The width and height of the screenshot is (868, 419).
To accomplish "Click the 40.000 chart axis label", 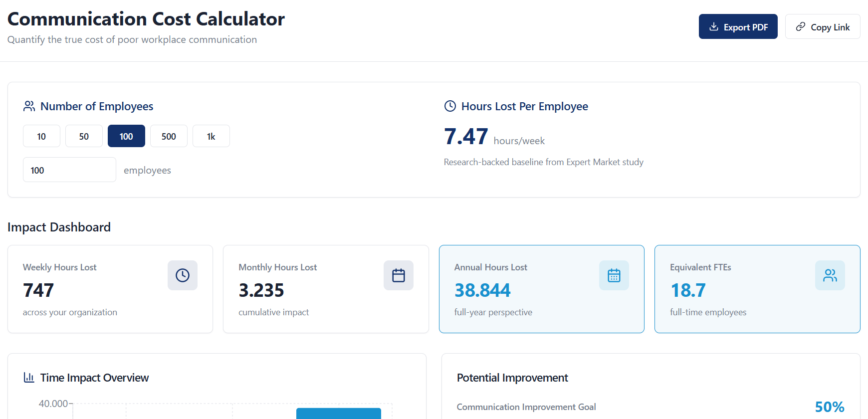I will (x=53, y=404).
